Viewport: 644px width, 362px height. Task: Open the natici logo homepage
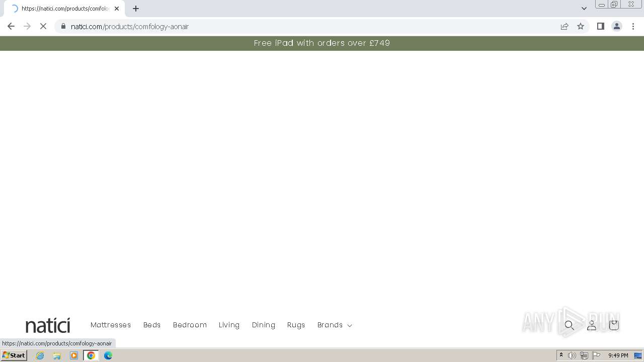48,325
